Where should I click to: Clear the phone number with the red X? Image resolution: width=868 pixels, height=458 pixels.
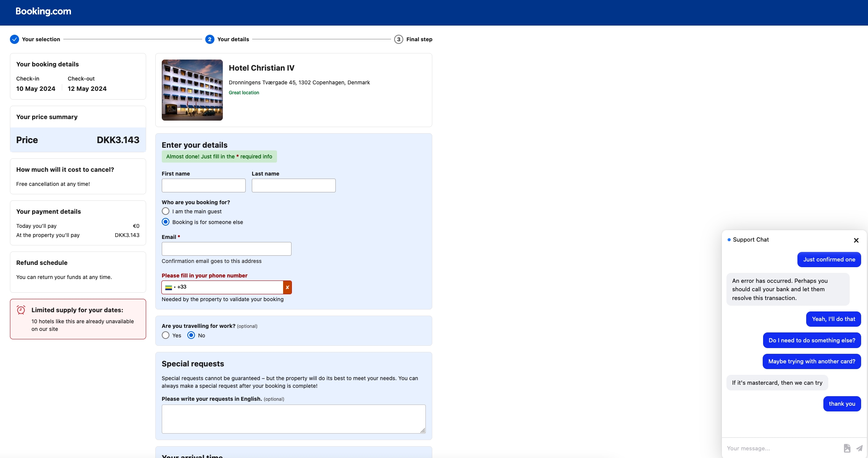287,287
